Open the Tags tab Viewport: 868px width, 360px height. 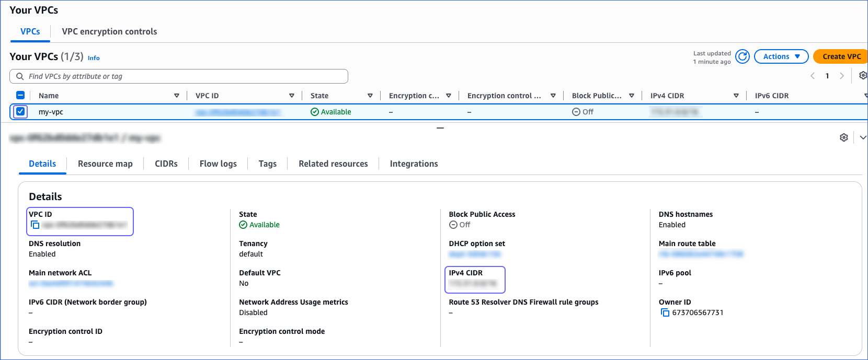tap(268, 164)
